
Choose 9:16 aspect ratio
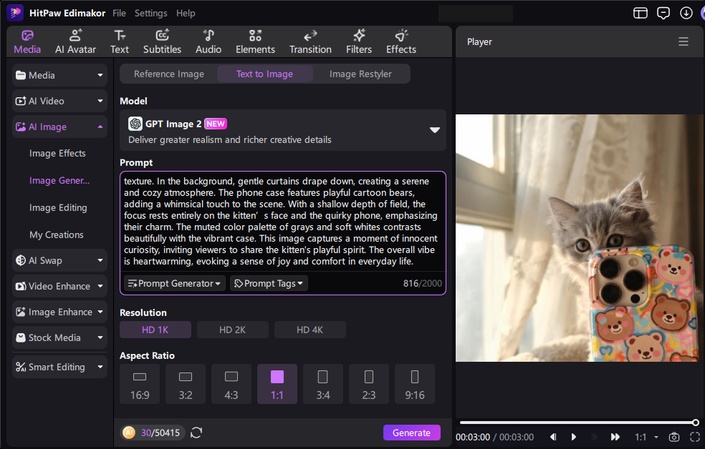coord(415,384)
